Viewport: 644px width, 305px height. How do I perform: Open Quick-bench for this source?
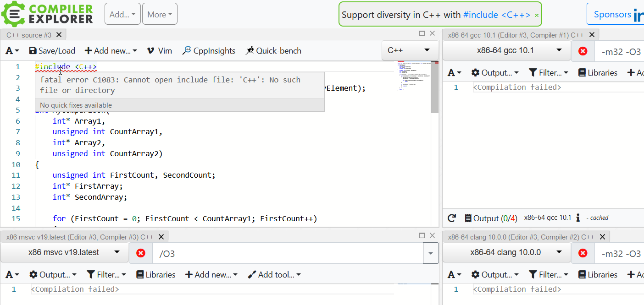[x=273, y=51]
